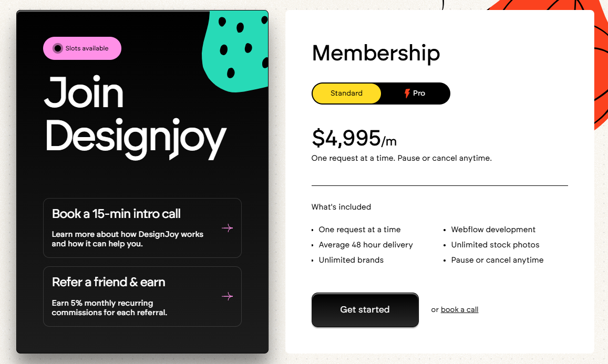Click the arrow on the Refer a friend card
The width and height of the screenshot is (608, 364).
click(227, 296)
